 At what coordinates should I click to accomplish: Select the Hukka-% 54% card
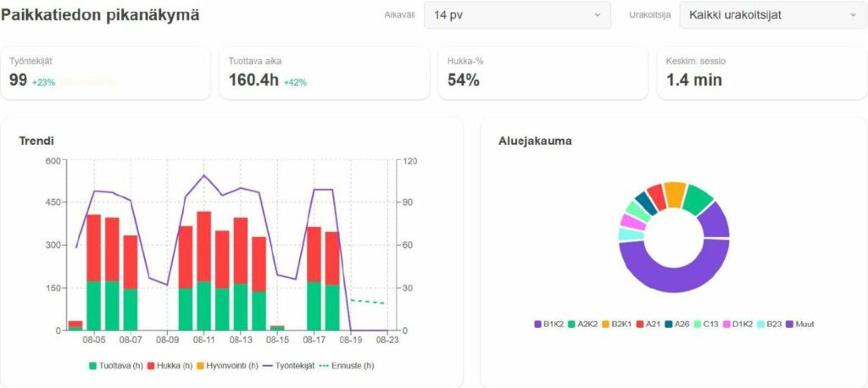[542, 73]
